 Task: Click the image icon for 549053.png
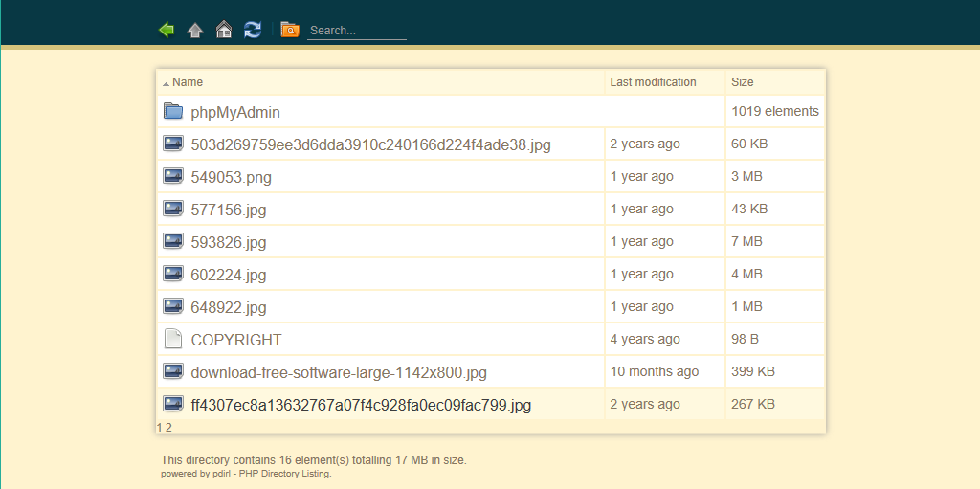(x=173, y=176)
